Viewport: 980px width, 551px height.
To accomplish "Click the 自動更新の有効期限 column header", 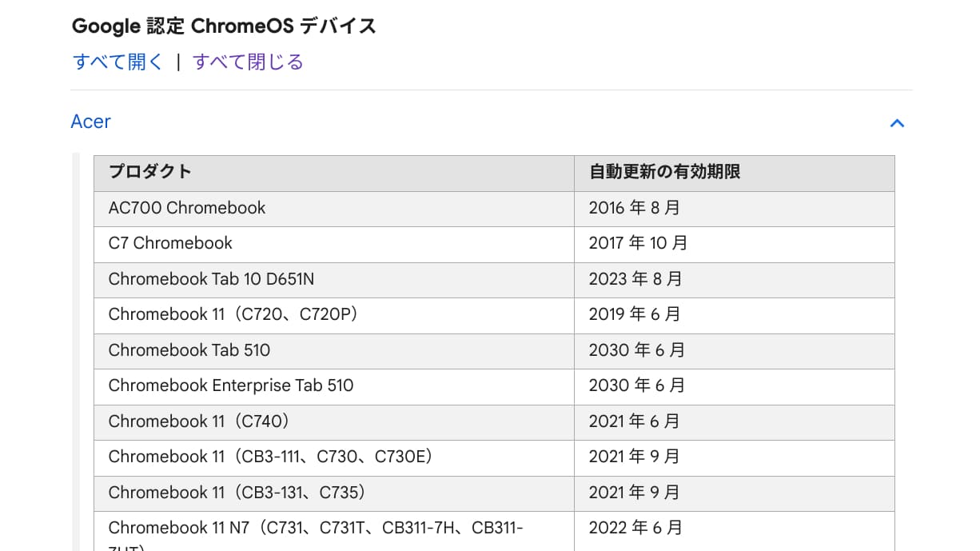I will 734,173.
